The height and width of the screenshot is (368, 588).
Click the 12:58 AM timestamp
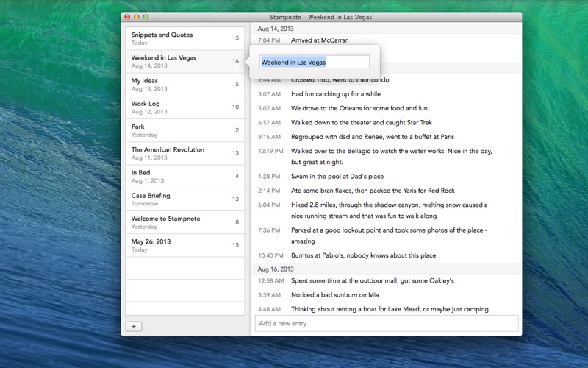pyautogui.click(x=270, y=281)
